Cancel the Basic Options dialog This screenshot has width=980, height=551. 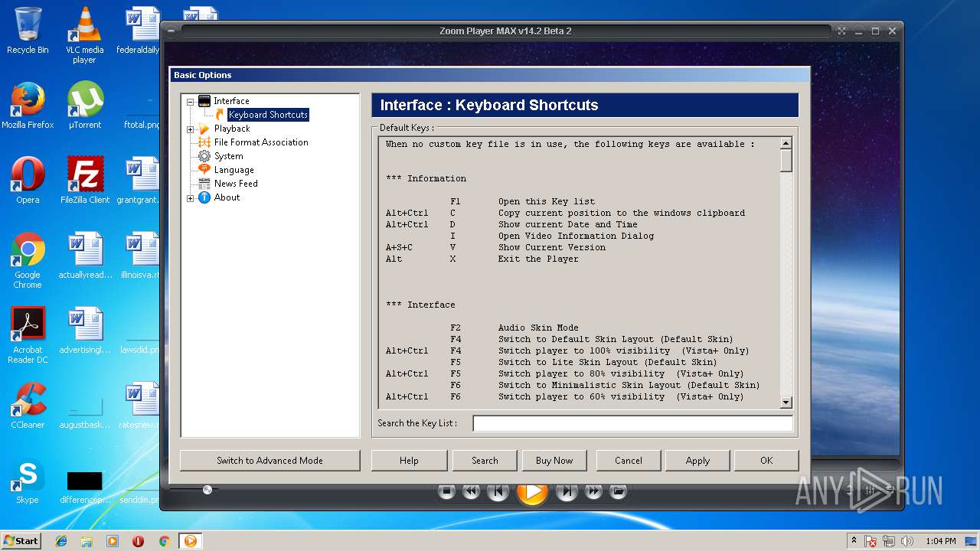(x=629, y=461)
